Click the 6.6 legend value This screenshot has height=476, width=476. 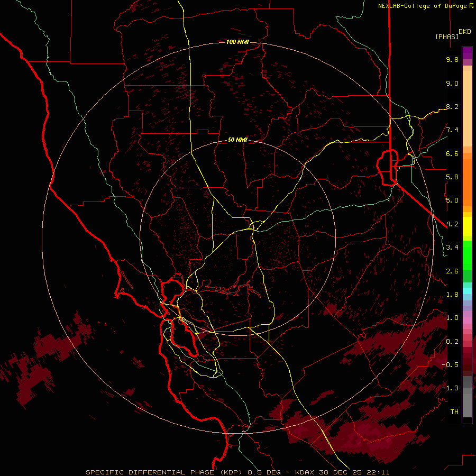click(452, 153)
